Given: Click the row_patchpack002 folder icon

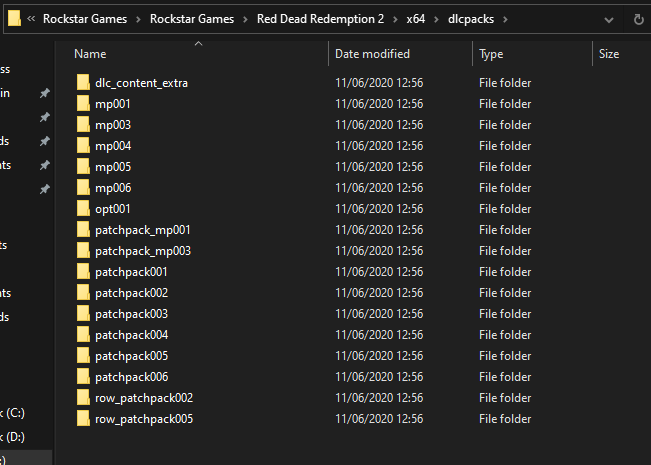Looking at the screenshot, I should pyautogui.click(x=83, y=397).
